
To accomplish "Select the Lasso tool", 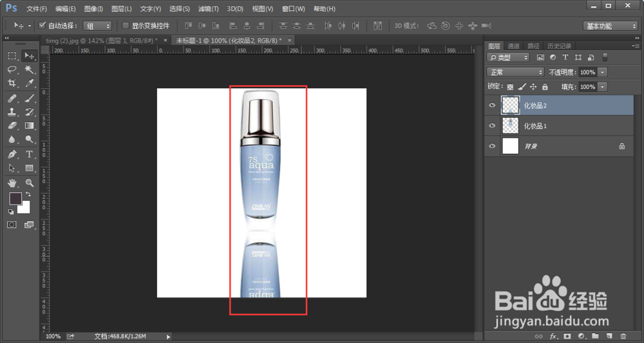I will pyautogui.click(x=12, y=70).
